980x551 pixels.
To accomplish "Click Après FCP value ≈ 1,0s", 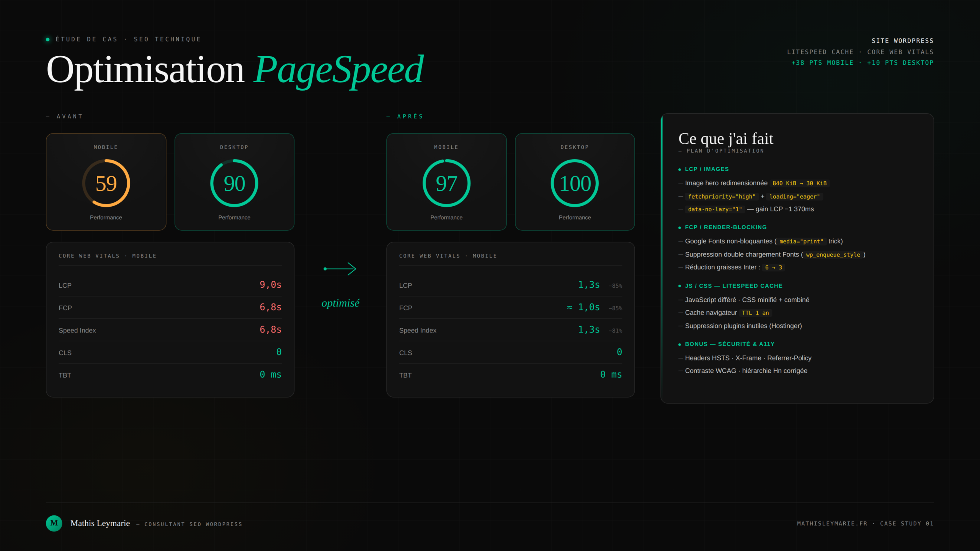I will (x=583, y=307).
